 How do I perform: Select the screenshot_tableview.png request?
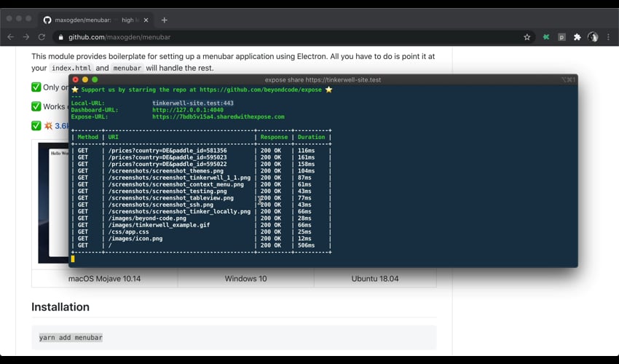(201, 198)
